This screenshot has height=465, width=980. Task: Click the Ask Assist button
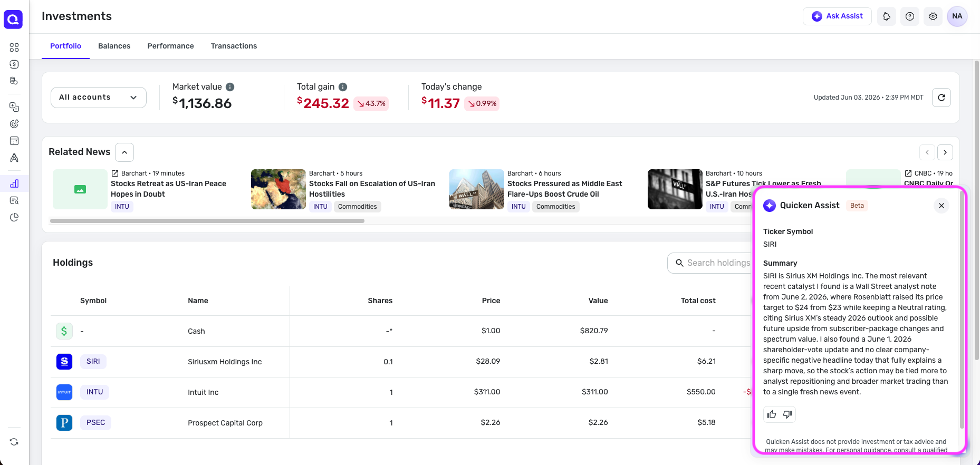click(x=837, y=16)
